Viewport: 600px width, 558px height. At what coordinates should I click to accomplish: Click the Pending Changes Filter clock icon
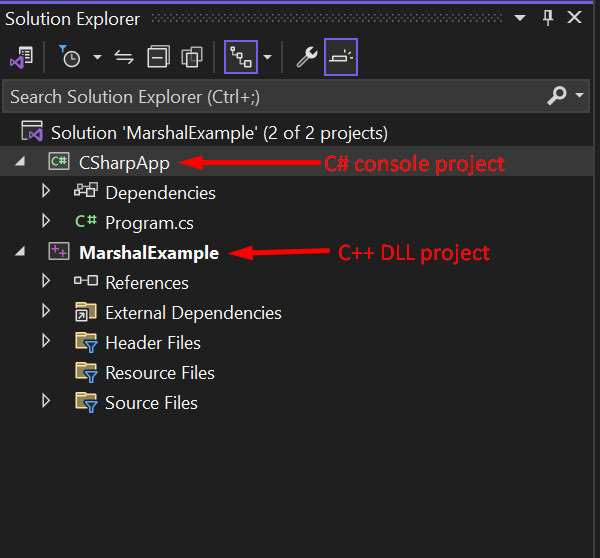click(70, 57)
